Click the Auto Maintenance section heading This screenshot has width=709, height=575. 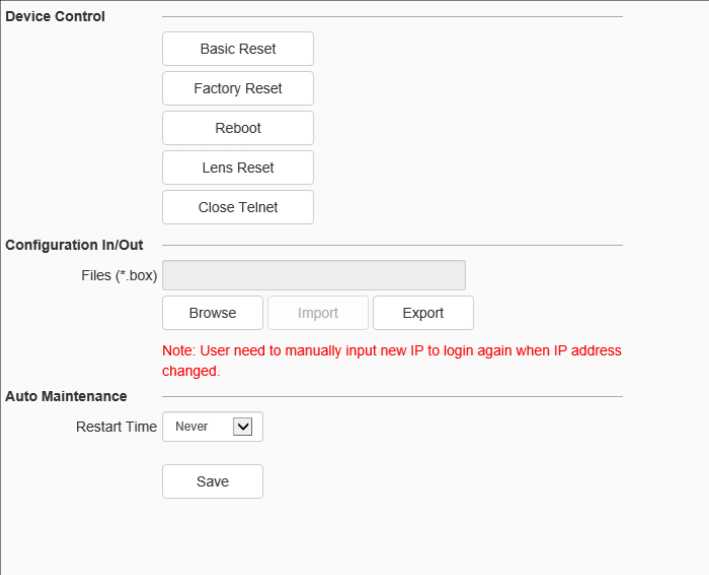click(66, 396)
